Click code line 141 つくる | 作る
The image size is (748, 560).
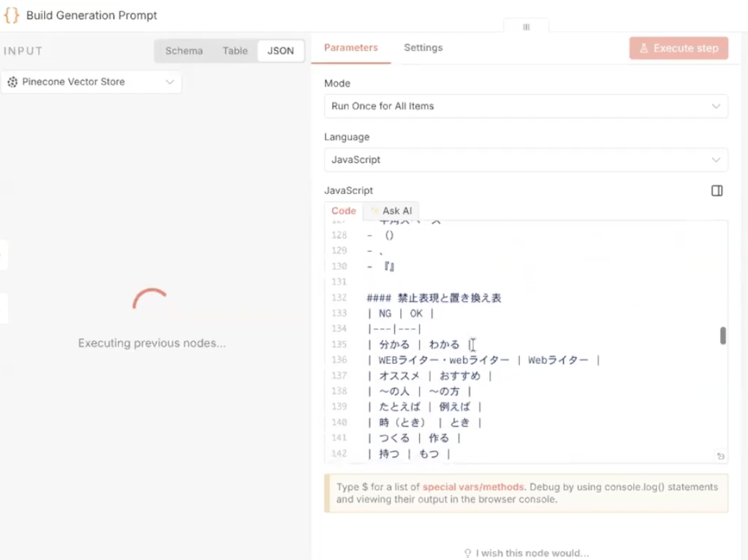(x=414, y=438)
